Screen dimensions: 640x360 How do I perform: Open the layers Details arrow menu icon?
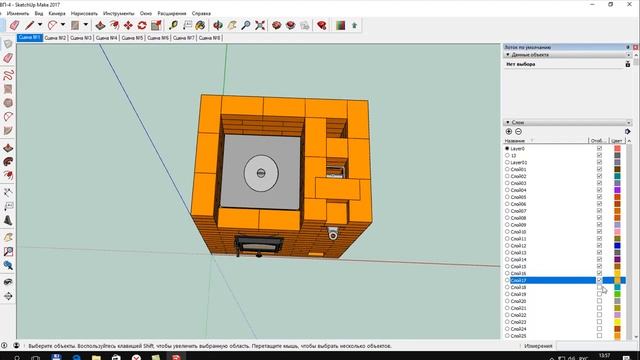(x=628, y=131)
